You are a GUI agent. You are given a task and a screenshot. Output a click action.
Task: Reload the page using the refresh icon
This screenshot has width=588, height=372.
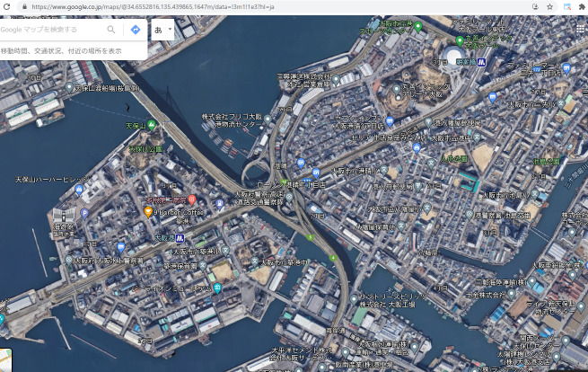6,6
